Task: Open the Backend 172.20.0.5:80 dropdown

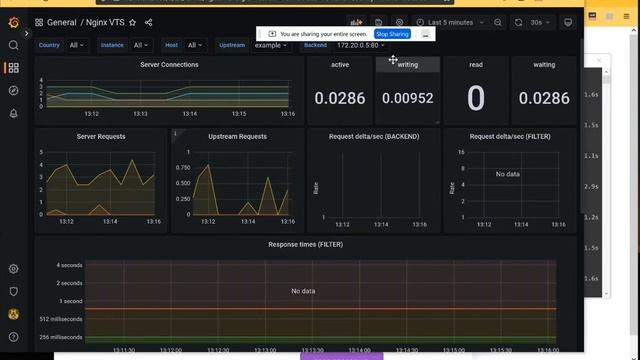Action: [360, 45]
